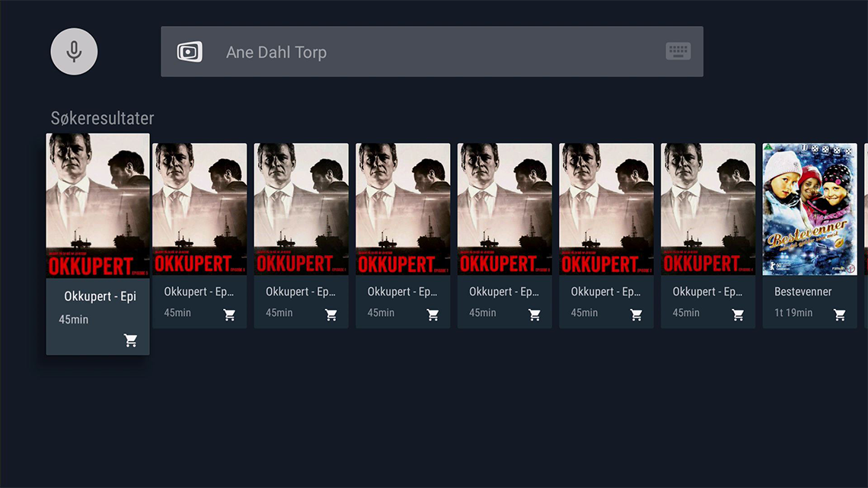The width and height of the screenshot is (868, 488).
Task: Click the search field containing Ane Dahl Torp
Action: (432, 52)
